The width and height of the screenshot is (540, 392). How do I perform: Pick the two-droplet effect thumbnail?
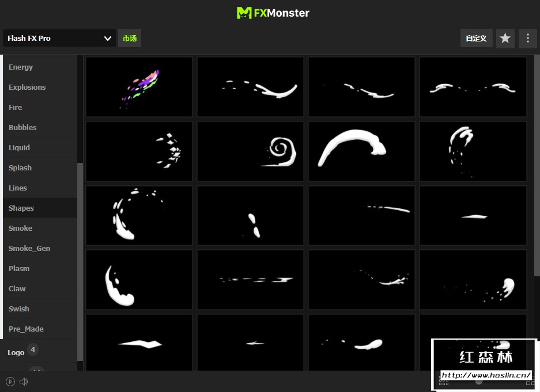(x=250, y=216)
